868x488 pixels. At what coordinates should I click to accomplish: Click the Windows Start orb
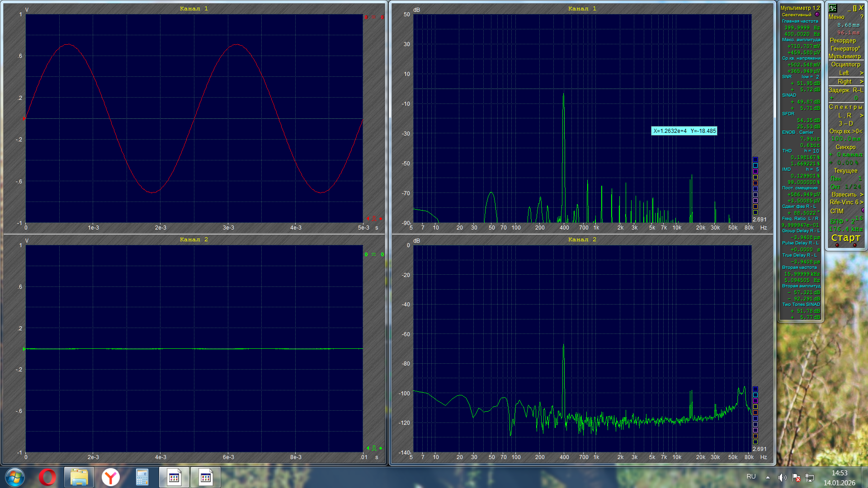click(15, 477)
